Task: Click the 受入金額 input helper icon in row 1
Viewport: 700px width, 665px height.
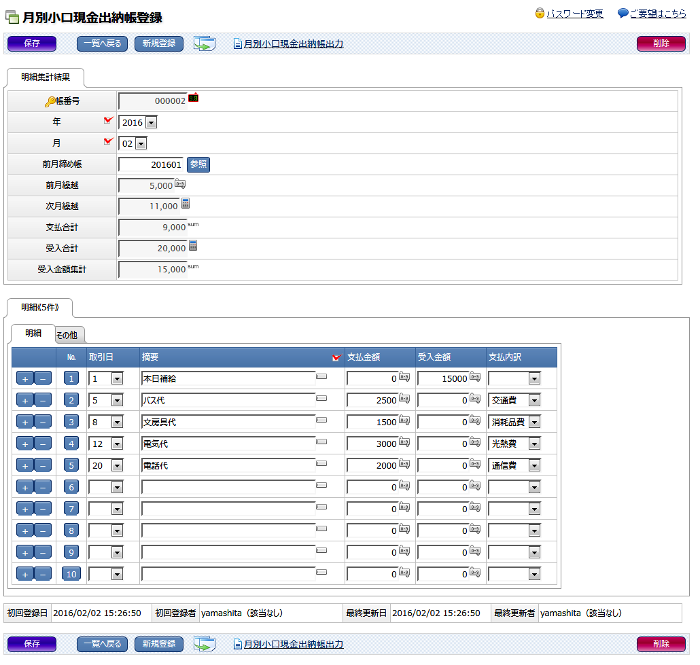Action: tap(475, 378)
